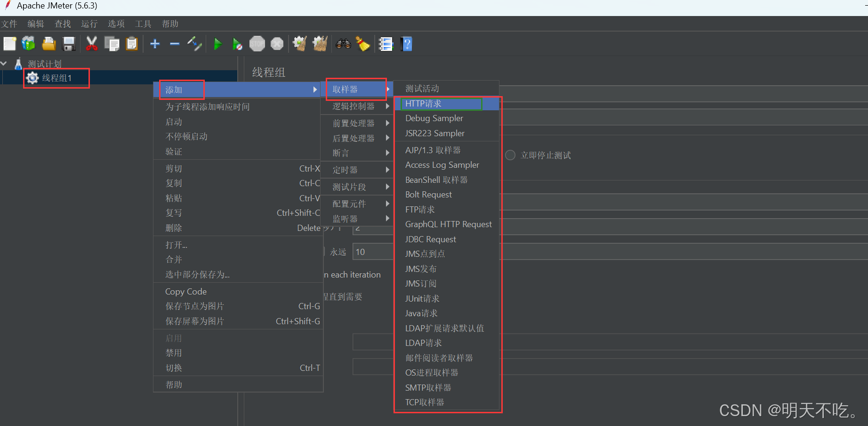Open the 运行 menu
Image resolution: width=868 pixels, height=426 pixels.
[x=89, y=24]
